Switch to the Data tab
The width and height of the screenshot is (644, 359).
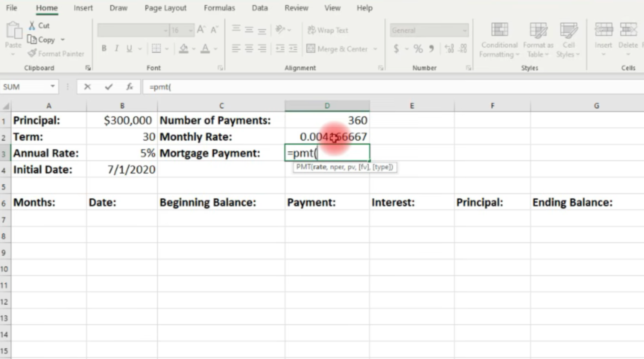[260, 8]
